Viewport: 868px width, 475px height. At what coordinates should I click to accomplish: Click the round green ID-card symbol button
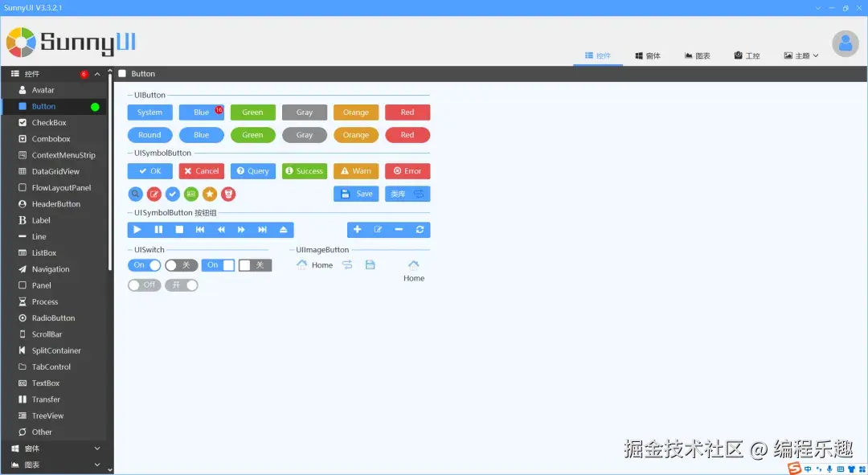click(191, 194)
